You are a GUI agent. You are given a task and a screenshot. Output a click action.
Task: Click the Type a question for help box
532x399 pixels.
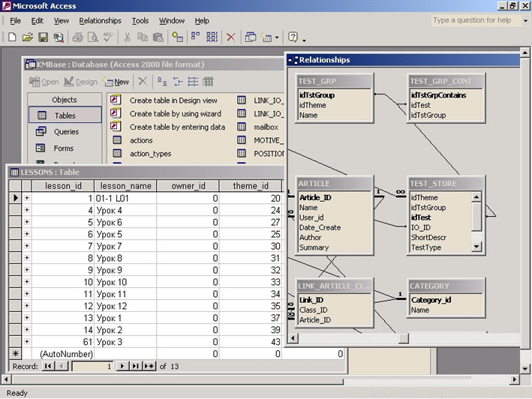472,20
